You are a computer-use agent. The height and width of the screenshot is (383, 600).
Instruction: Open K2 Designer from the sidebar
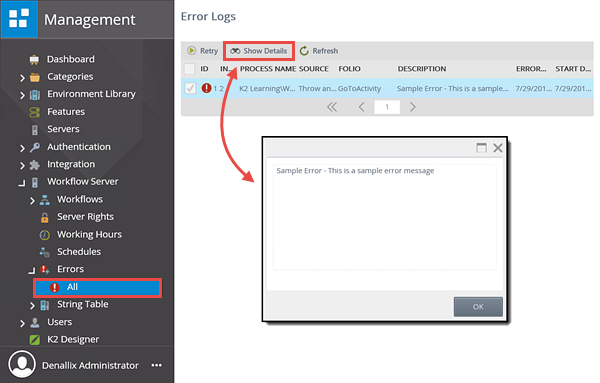tap(73, 339)
